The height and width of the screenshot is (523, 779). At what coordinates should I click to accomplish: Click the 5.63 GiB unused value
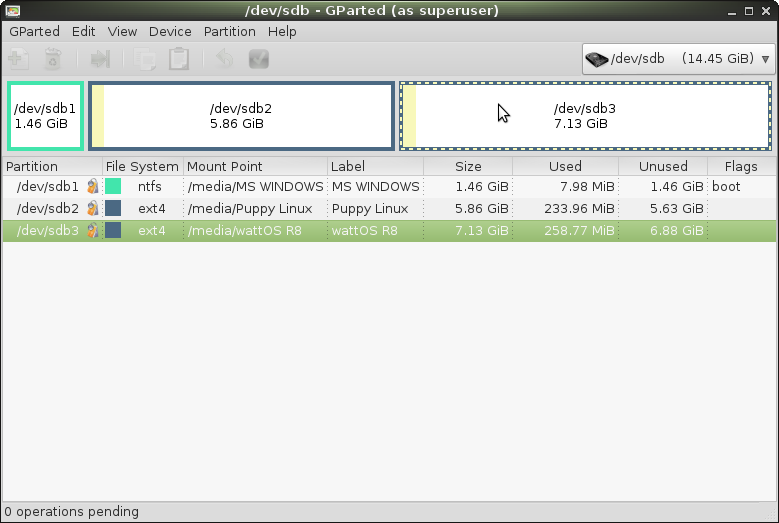(x=677, y=209)
